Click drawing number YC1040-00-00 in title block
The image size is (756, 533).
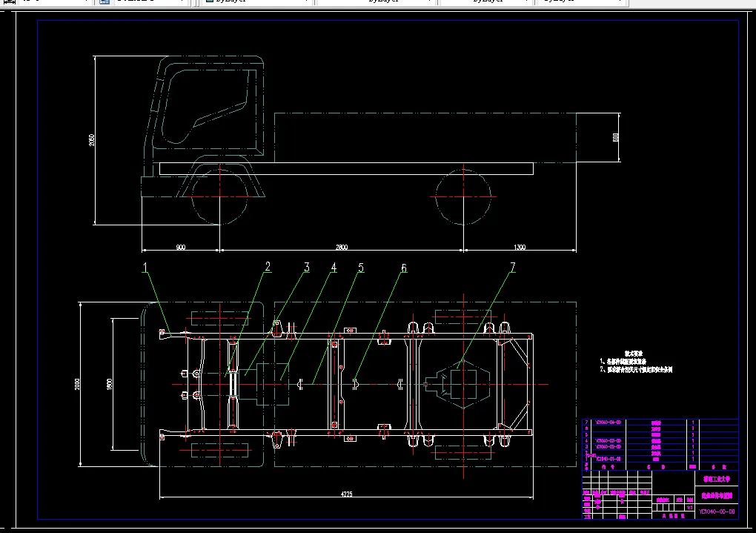[717, 512]
